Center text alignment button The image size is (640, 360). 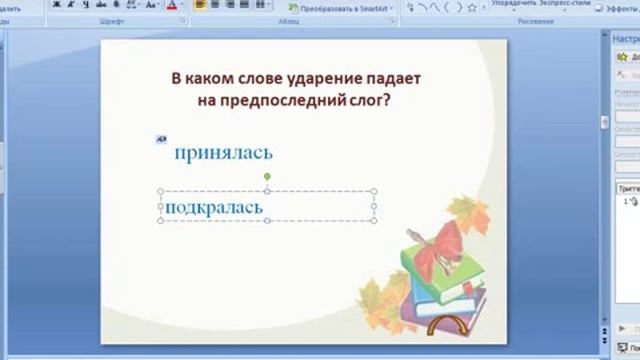[215, 4]
